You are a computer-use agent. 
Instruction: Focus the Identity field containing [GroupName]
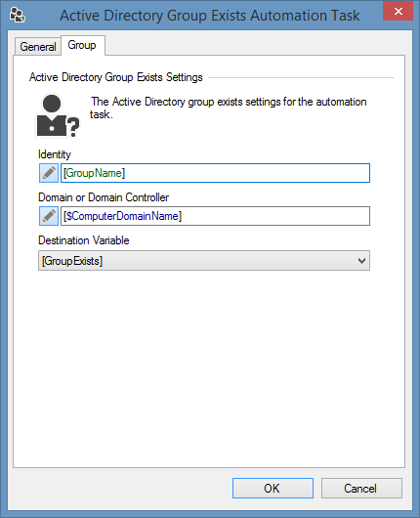click(x=215, y=173)
